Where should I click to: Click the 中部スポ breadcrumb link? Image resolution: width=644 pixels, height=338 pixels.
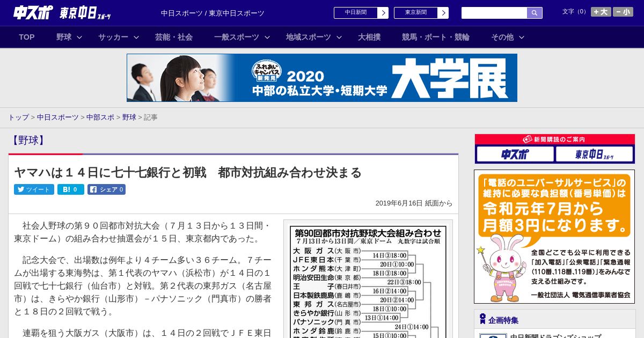coord(100,117)
